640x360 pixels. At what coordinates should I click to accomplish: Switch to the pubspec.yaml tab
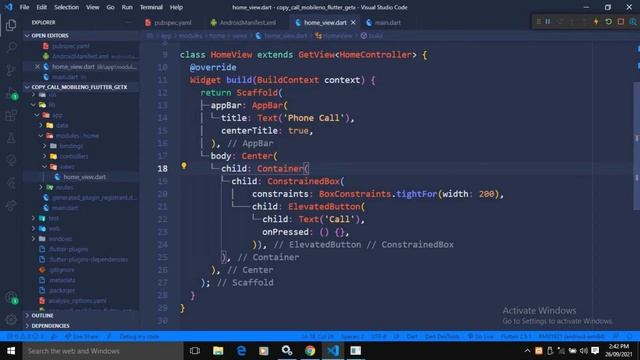pos(168,23)
